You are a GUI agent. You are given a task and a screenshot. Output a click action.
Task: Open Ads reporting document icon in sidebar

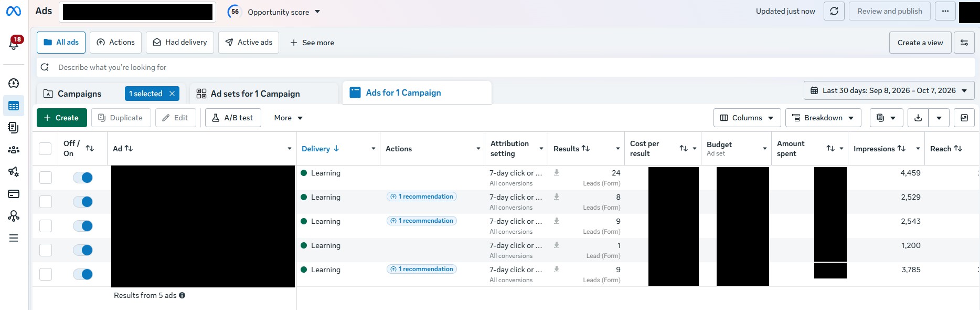click(x=14, y=128)
